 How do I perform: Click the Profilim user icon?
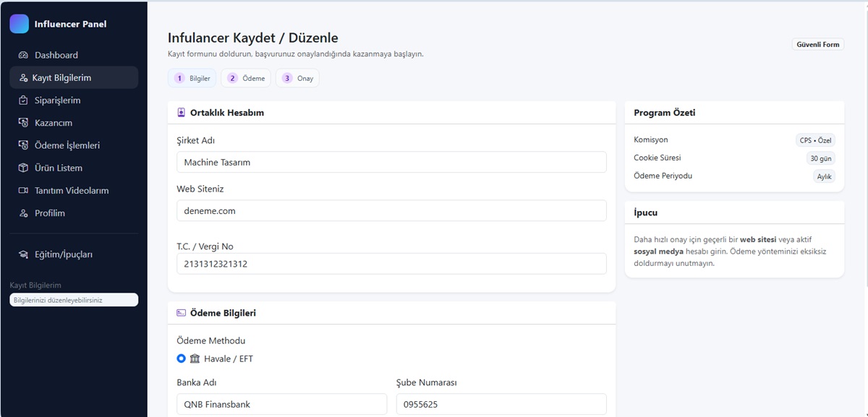tap(23, 213)
